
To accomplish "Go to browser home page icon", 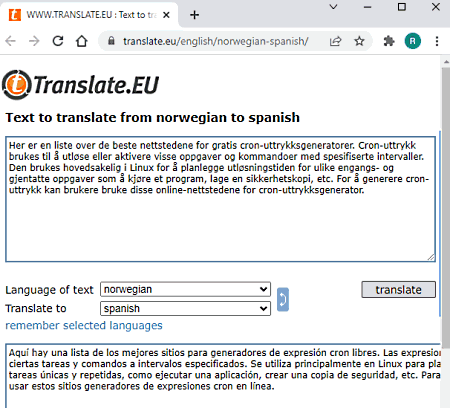I will pos(82,41).
